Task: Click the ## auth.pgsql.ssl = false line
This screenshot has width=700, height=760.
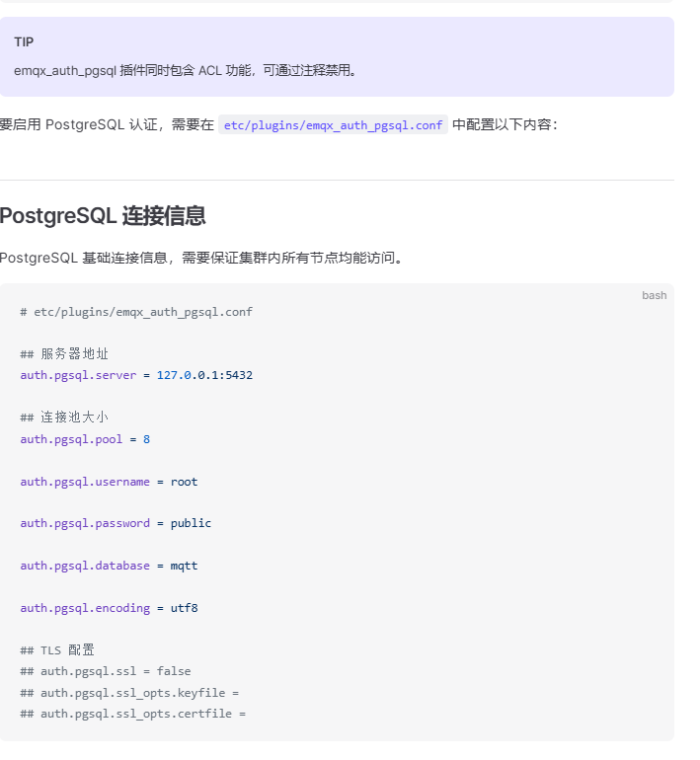Action: coord(106,671)
